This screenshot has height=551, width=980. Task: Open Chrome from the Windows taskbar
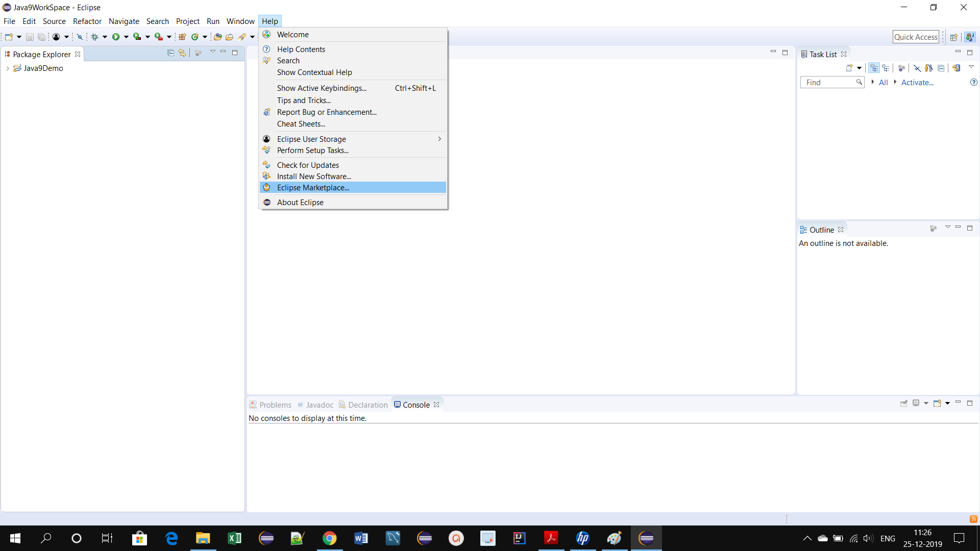(329, 538)
